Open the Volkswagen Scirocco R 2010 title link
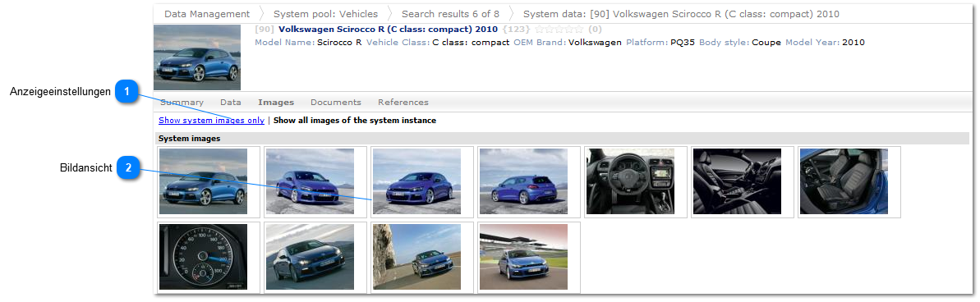 (x=388, y=29)
